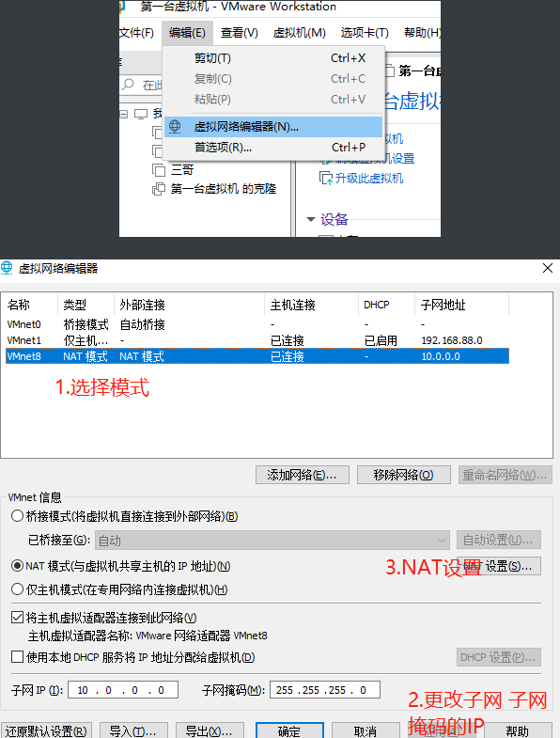Click the My Computer monitor icon in tree
Screen dimensions: 560x738
coord(141,114)
